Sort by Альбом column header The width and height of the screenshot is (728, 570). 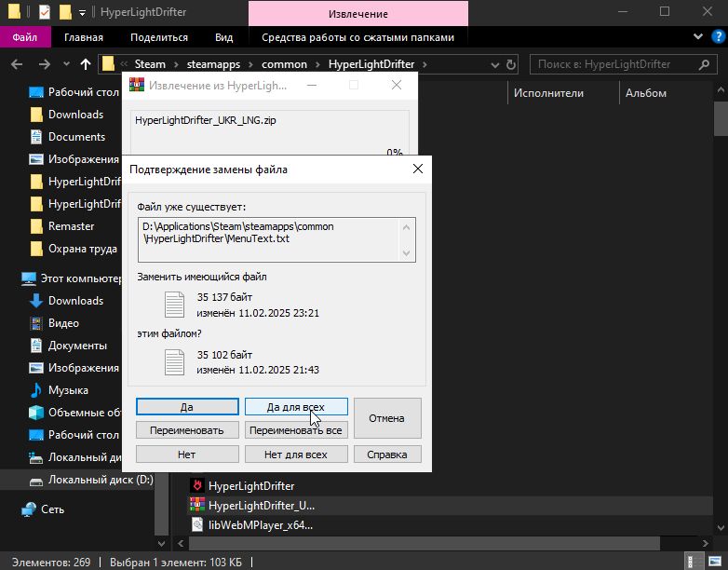pyautogui.click(x=646, y=93)
